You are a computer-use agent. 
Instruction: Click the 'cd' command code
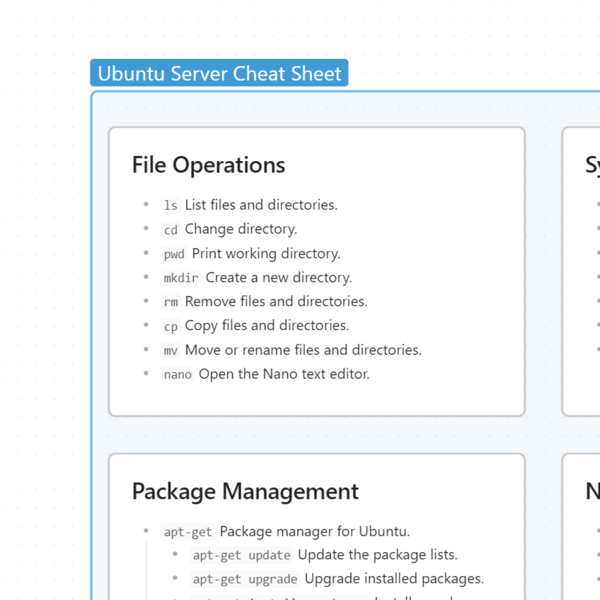pos(171,230)
